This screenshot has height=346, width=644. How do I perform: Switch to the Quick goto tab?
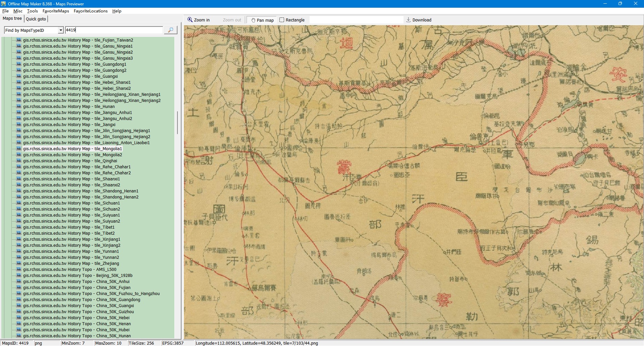(x=36, y=19)
